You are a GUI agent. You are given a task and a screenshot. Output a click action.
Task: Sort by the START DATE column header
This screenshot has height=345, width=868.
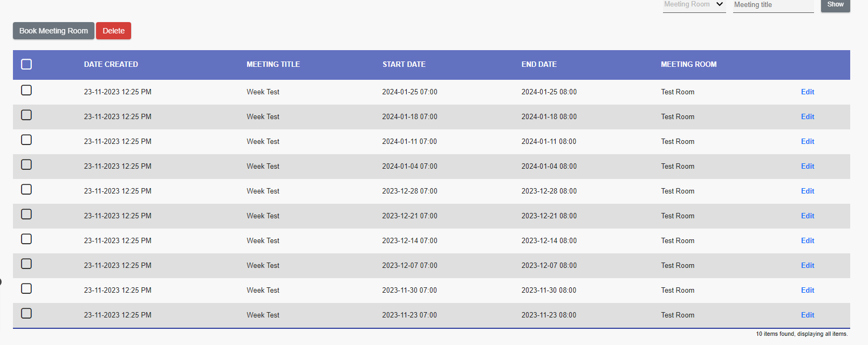point(404,64)
